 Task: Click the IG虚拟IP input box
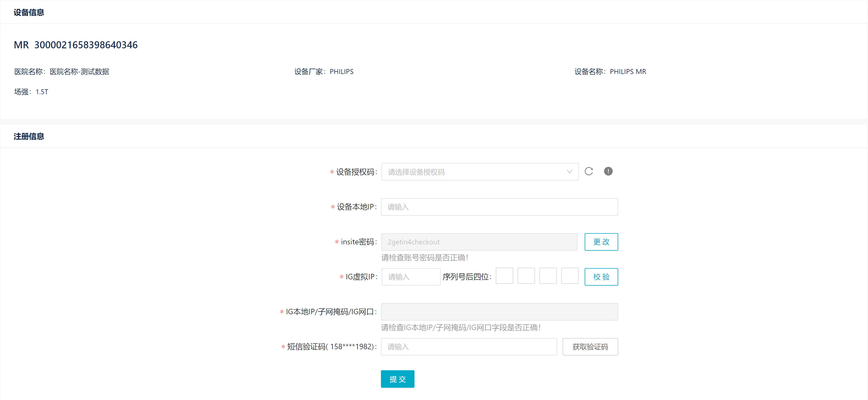point(411,277)
